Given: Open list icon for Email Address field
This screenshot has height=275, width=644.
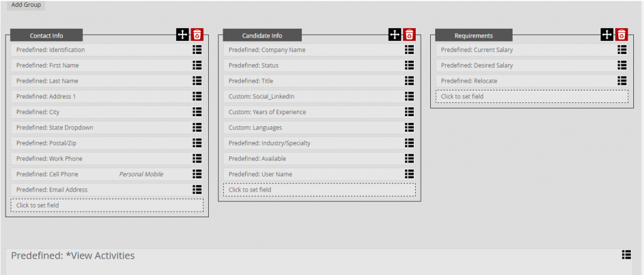Looking at the screenshot, I should click(197, 190).
